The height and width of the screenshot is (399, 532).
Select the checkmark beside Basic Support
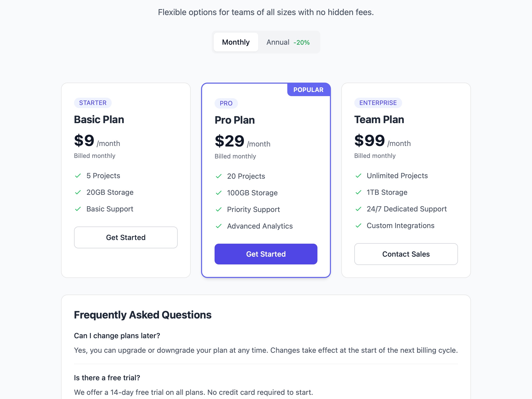(x=78, y=209)
